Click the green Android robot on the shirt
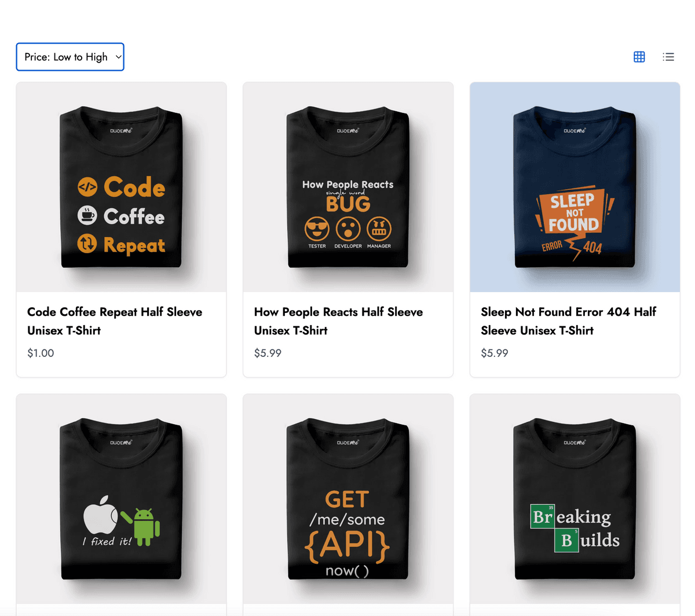This screenshot has height=616, width=695. tap(145, 526)
